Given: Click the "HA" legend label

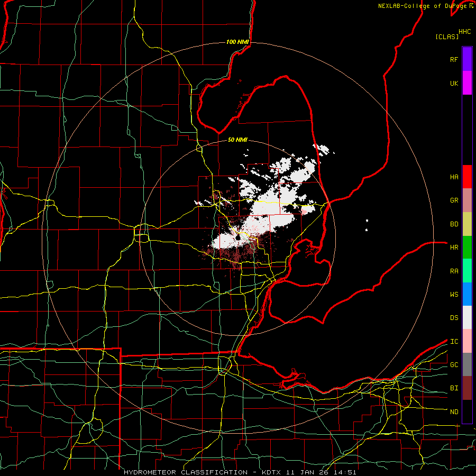Looking at the screenshot, I should coord(454,177).
